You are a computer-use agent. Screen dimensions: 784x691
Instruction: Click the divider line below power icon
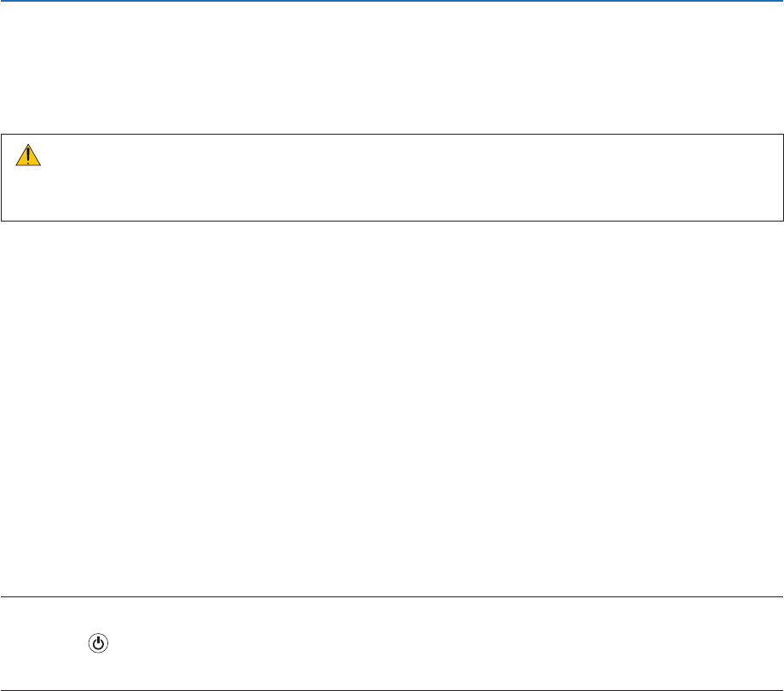392,689
